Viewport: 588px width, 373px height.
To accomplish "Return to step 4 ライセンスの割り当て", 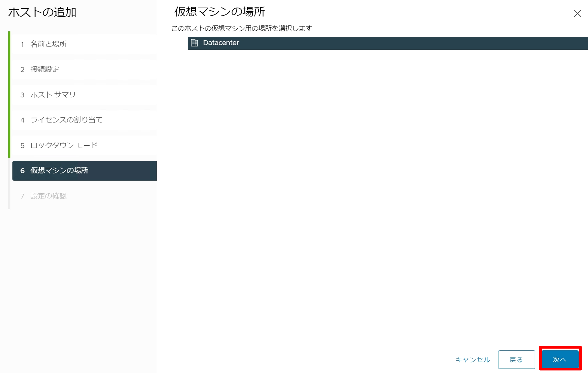I will click(66, 120).
